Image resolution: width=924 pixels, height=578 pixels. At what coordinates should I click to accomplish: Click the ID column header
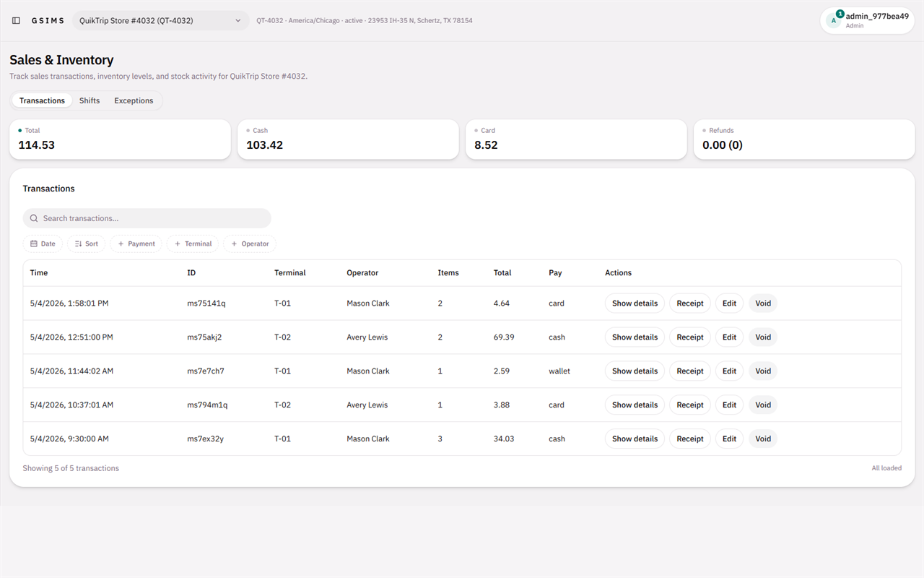pos(191,273)
